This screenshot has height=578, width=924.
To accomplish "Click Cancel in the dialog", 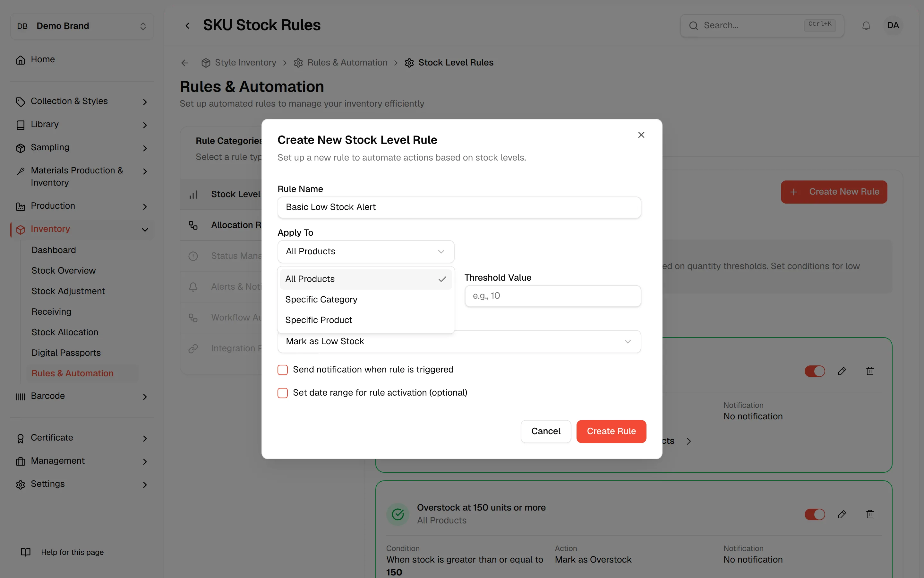I will point(546,431).
